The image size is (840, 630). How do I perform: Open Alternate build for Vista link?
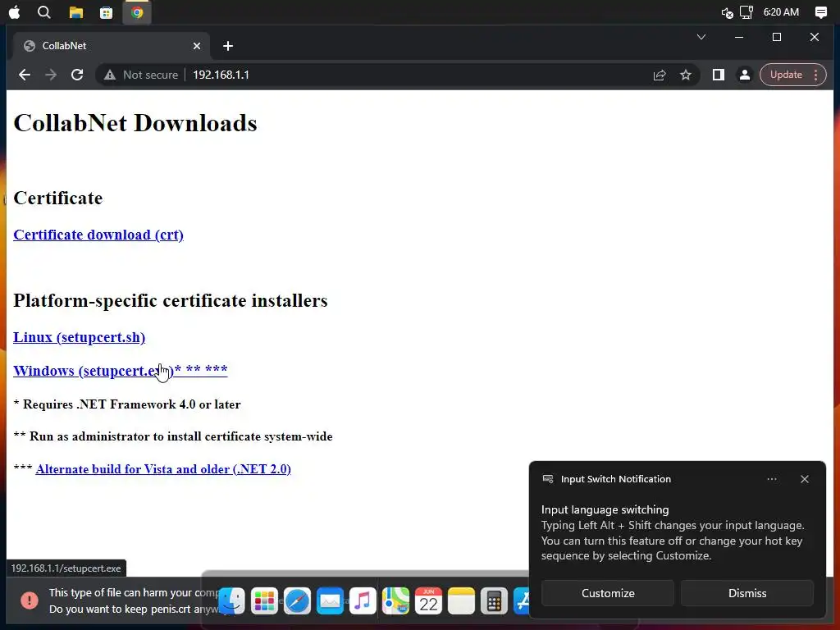[163, 469]
